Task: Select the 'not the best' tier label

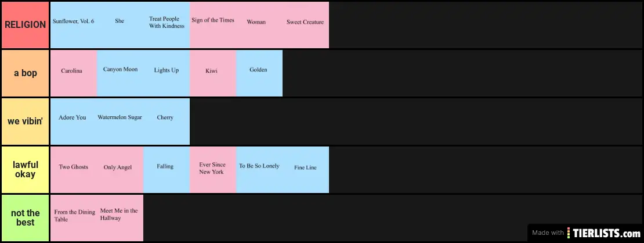Action: (25, 218)
